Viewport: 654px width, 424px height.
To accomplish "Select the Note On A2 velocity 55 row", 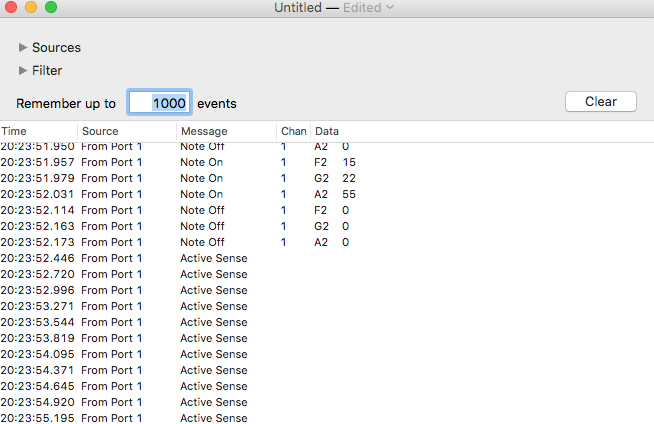I will [x=327, y=194].
